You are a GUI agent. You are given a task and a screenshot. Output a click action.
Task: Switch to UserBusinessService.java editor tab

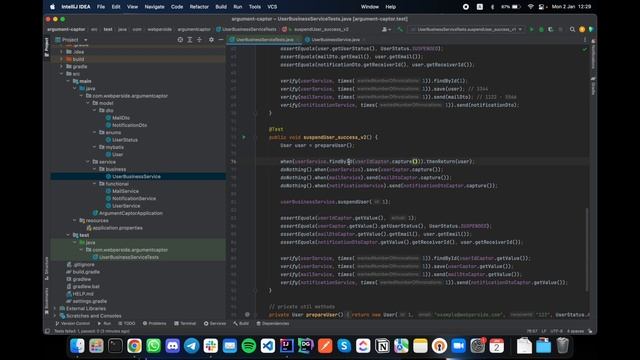[335, 40]
